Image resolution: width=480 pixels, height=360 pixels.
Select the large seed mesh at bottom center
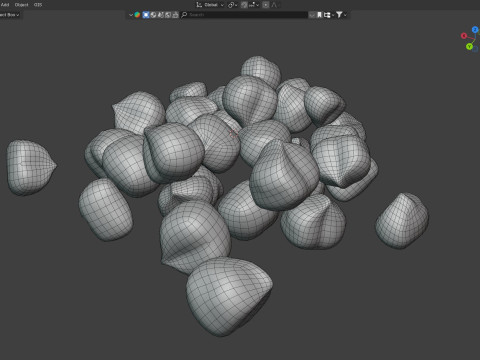229,296
